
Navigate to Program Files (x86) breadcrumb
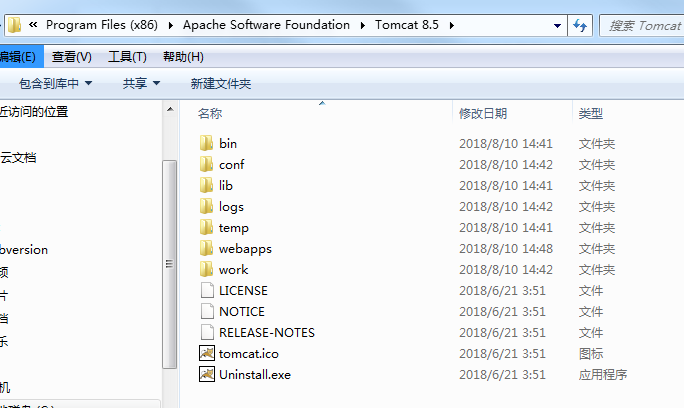pos(102,25)
